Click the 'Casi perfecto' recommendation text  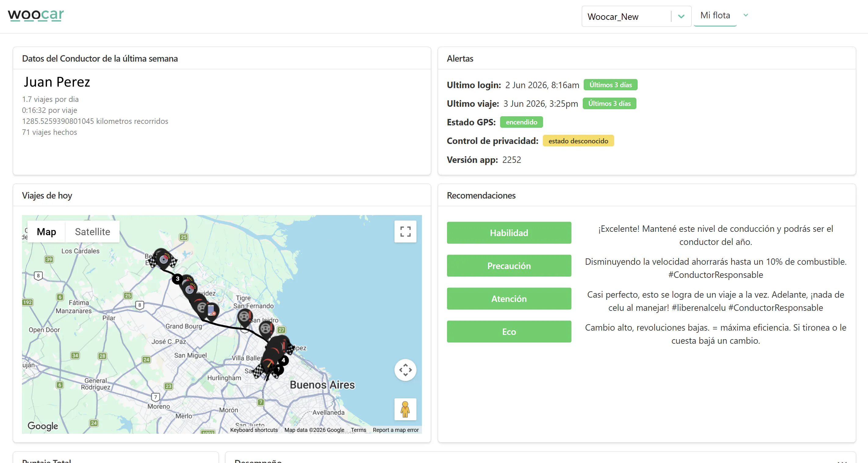pyautogui.click(x=715, y=301)
